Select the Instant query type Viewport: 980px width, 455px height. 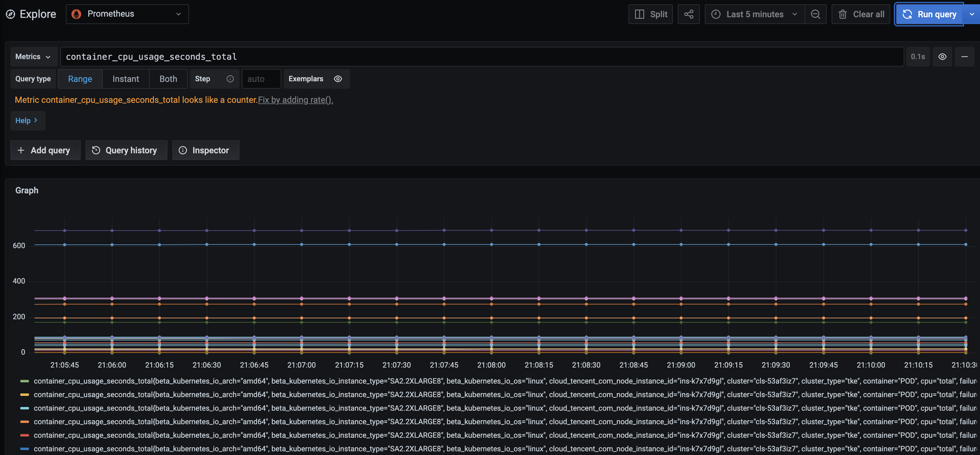[x=126, y=79]
